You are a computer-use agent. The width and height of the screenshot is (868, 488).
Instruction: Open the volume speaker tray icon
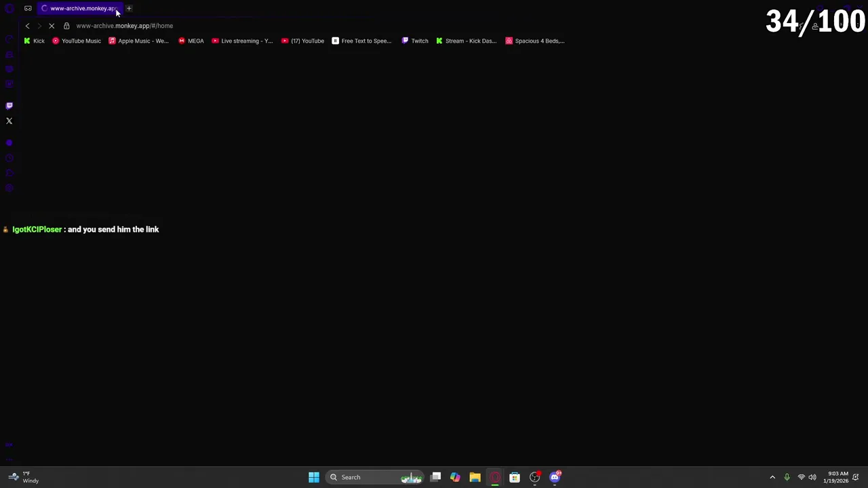(x=812, y=477)
